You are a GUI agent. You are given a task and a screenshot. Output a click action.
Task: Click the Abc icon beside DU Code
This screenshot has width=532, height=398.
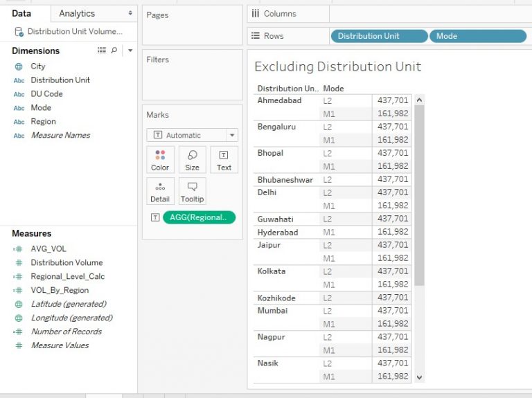click(x=19, y=94)
